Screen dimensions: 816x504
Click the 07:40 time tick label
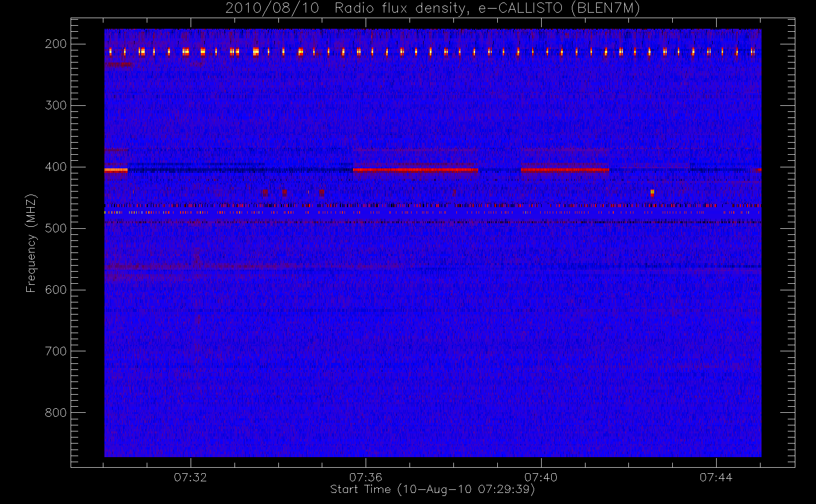click(x=541, y=477)
